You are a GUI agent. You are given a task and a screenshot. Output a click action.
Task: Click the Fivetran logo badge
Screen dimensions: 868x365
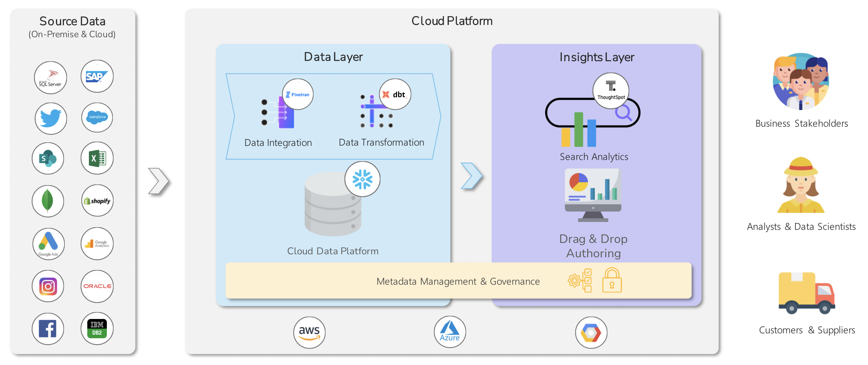coord(297,94)
